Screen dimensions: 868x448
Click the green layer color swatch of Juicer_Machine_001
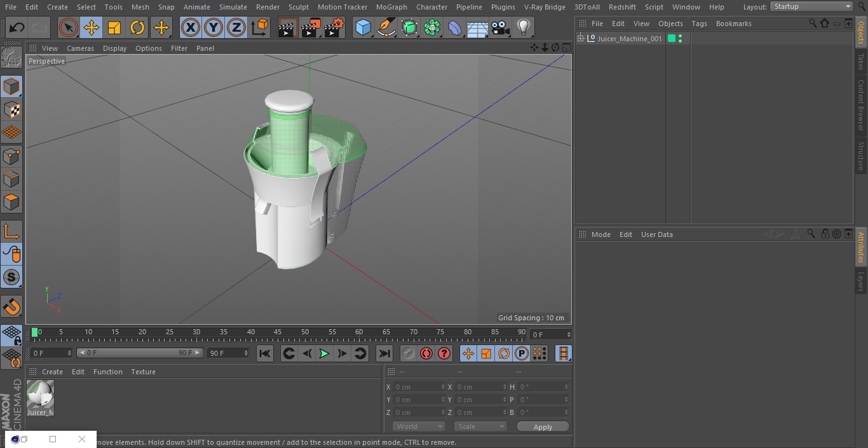click(x=671, y=39)
